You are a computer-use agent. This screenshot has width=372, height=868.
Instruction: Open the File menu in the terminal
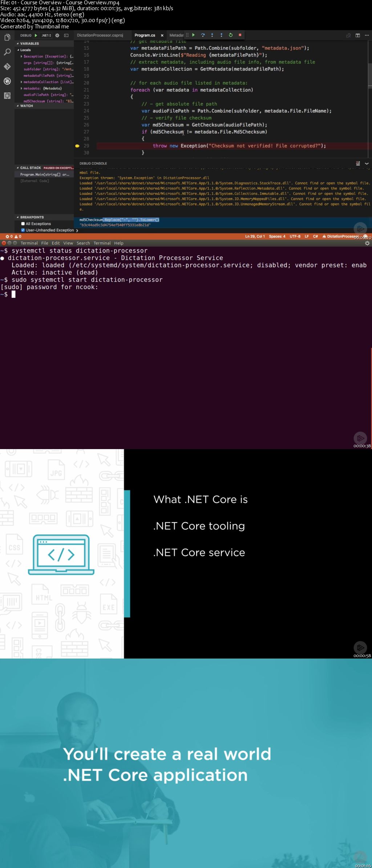pyautogui.click(x=45, y=243)
